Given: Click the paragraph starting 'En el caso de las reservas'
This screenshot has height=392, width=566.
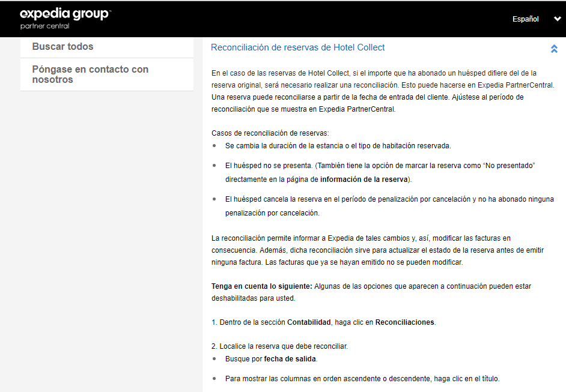Looking at the screenshot, I should point(382,85).
